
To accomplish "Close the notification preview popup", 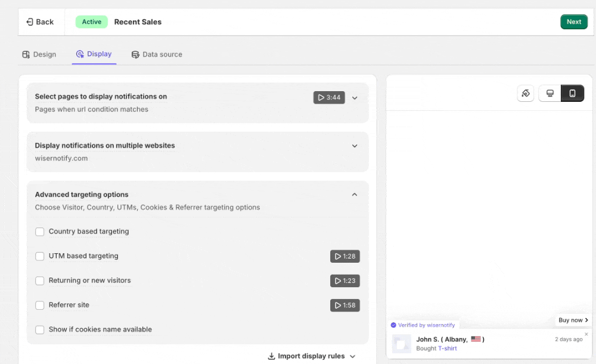I will click(x=586, y=334).
